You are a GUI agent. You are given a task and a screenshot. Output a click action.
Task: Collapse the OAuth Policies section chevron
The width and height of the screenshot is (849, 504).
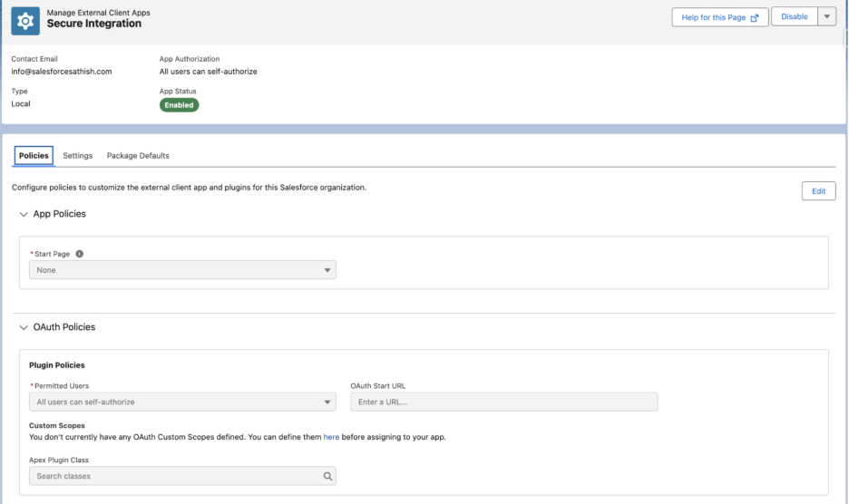pyautogui.click(x=24, y=327)
